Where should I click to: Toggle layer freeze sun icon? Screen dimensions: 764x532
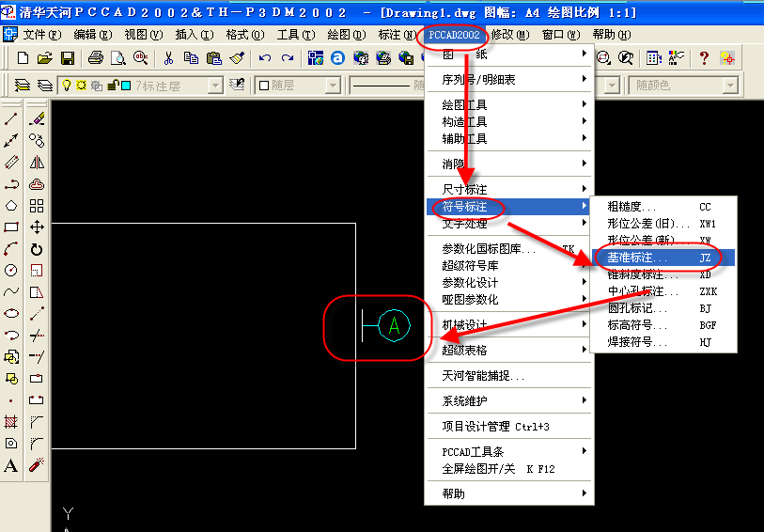[82, 86]
